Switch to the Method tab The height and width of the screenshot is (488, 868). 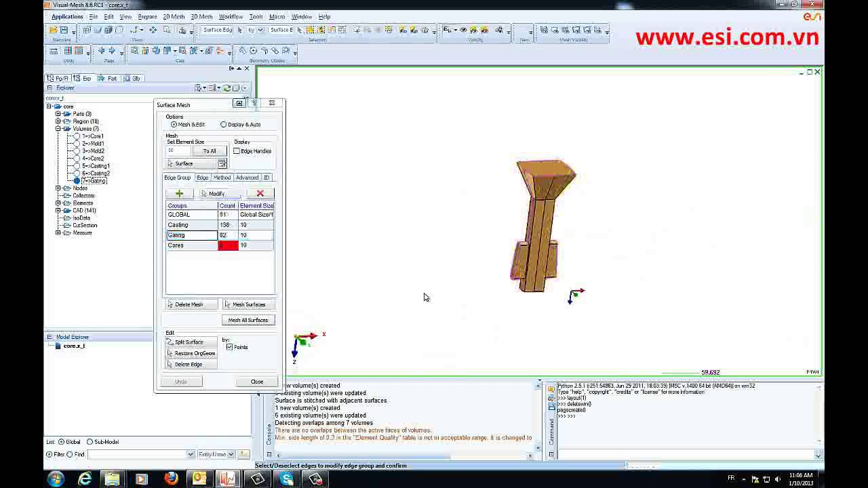(222, 178)
